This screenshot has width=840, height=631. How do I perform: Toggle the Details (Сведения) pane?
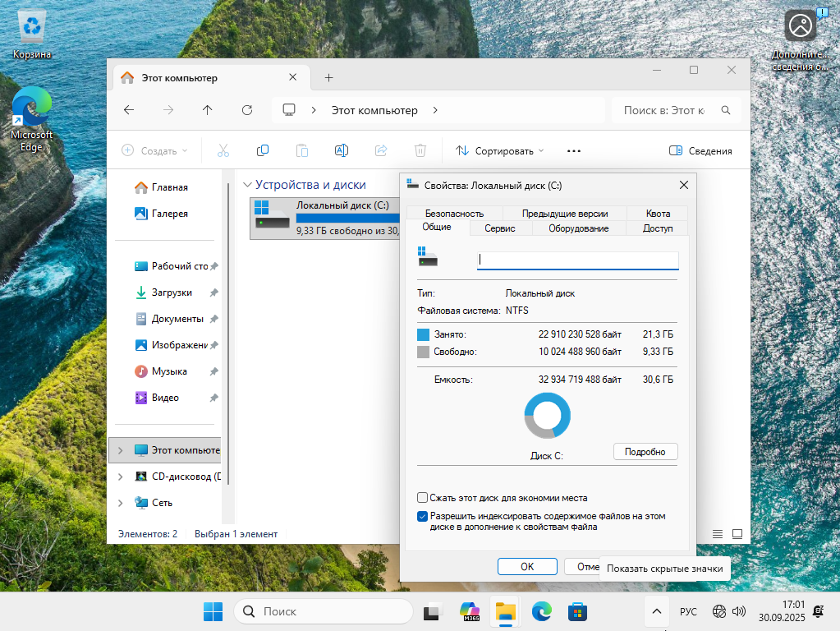coord(700,150)
